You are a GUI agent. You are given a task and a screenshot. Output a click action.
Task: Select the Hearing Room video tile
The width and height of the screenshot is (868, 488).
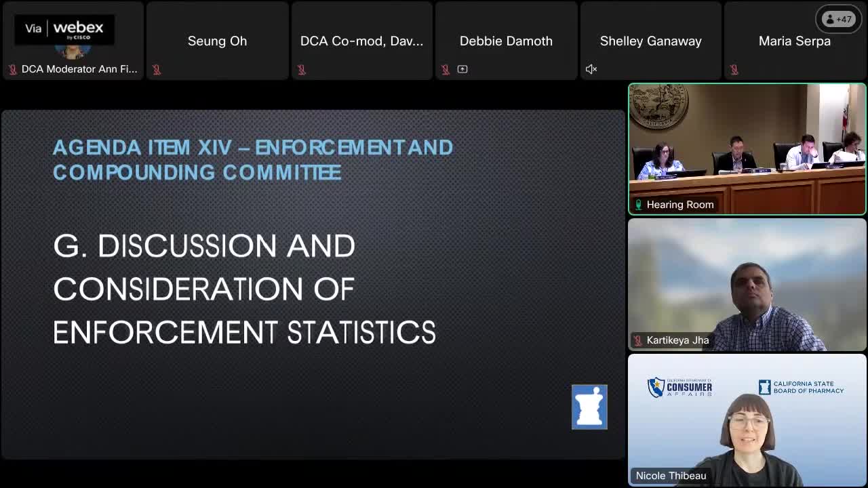(747, 142)
